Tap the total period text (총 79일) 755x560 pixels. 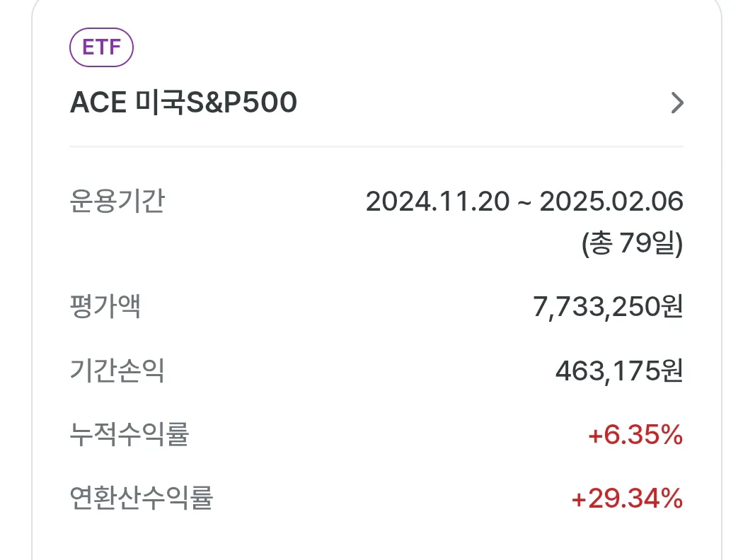(632, 243)
